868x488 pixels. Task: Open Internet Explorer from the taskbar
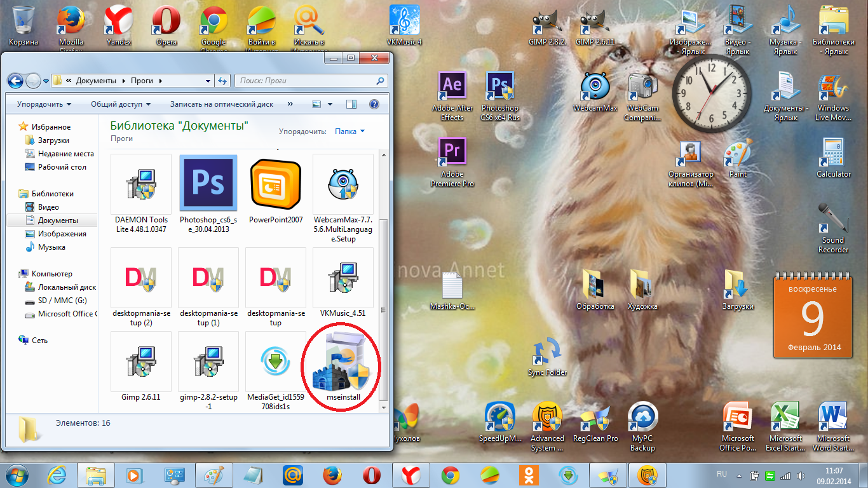click(x=58, y=475)
